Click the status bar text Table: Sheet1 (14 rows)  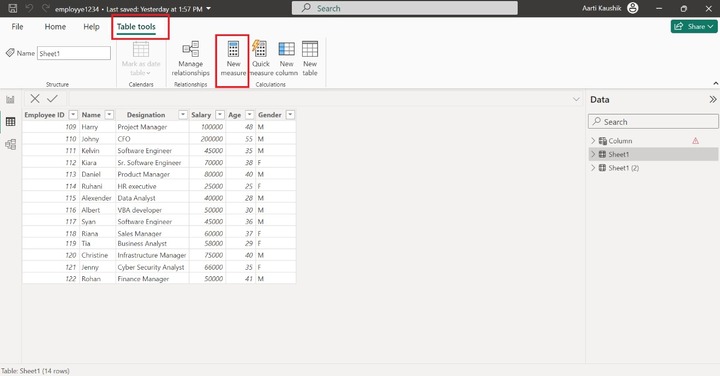coord(35,371)
